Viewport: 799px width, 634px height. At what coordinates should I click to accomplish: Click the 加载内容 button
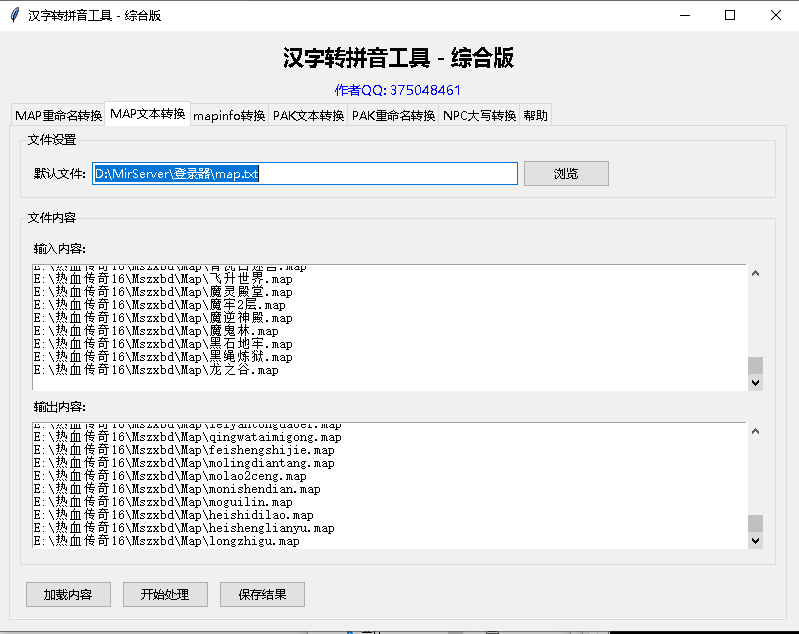(68, 594)
